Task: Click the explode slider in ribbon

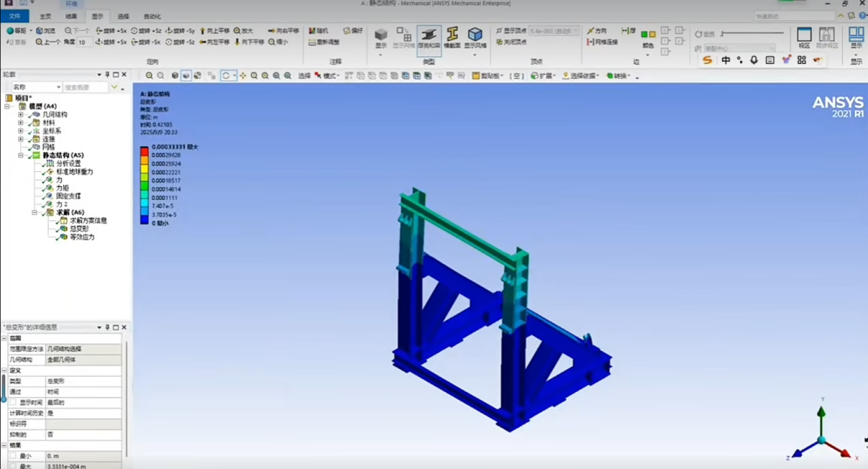Action: click(x=752, y=33)
